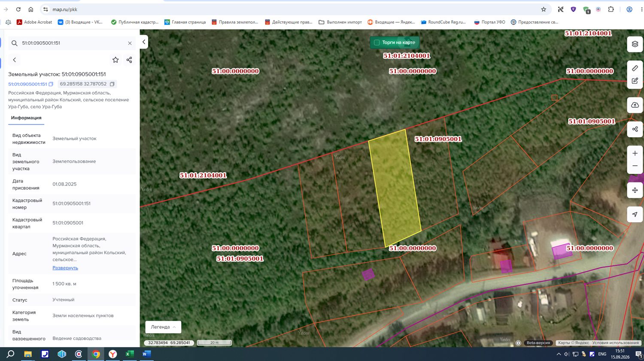Open the Информация tab
The height and width of the screenshot is (361, 644).
click(x=26, y=118)
